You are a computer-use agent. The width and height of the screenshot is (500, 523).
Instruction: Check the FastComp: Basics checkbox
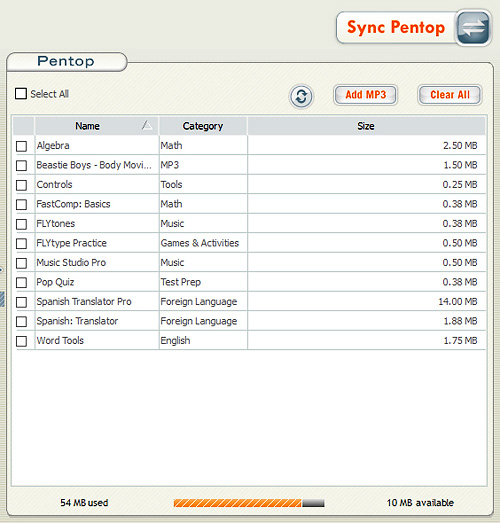(22, 204)
